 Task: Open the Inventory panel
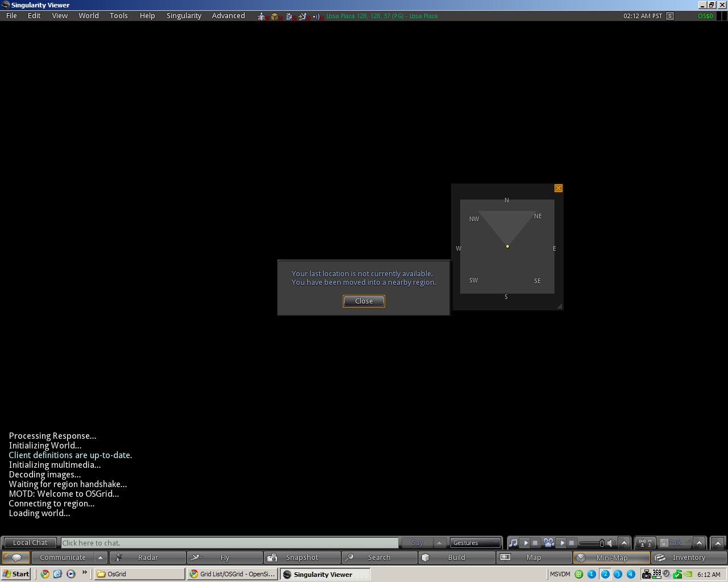coord(688,557)
